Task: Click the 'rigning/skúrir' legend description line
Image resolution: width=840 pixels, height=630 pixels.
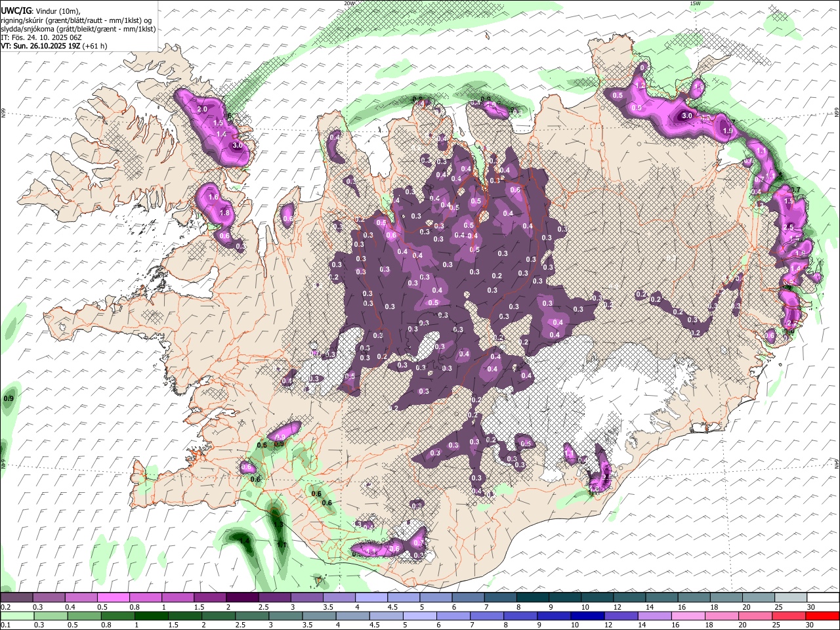Action: pos(75,20)
